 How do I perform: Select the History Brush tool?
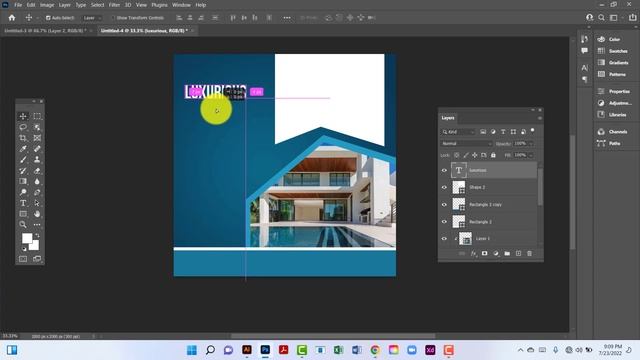click(23, 171)
